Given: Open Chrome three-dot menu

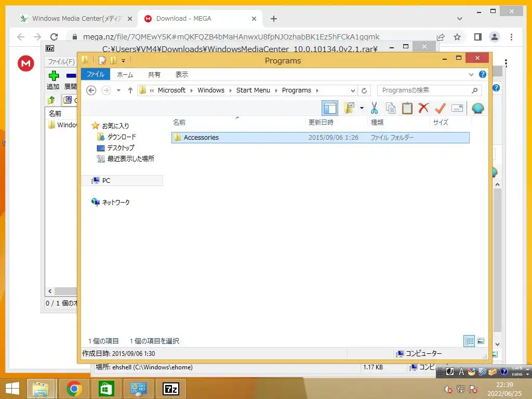Looking at the screenshot, I should [x=511, y=37].
